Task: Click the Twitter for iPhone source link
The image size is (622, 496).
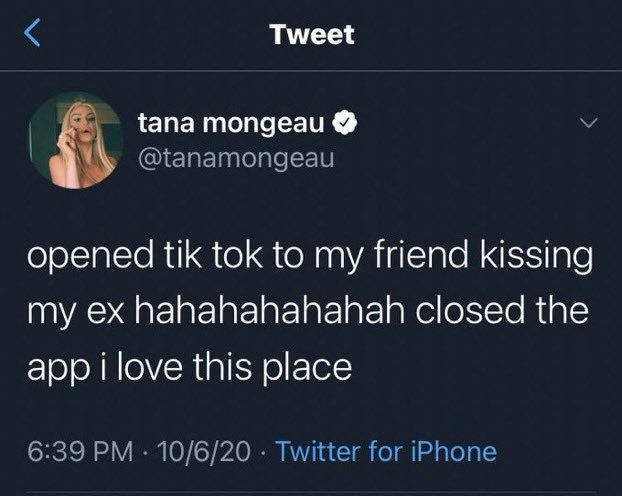Action: tap(385, 451)
